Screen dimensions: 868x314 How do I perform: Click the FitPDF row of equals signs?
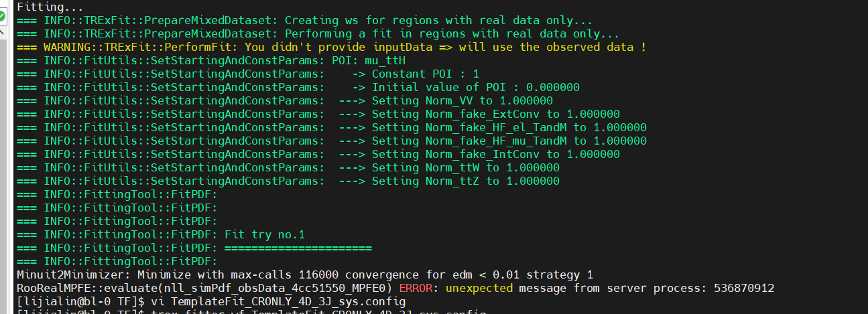[x=298, y=248]
